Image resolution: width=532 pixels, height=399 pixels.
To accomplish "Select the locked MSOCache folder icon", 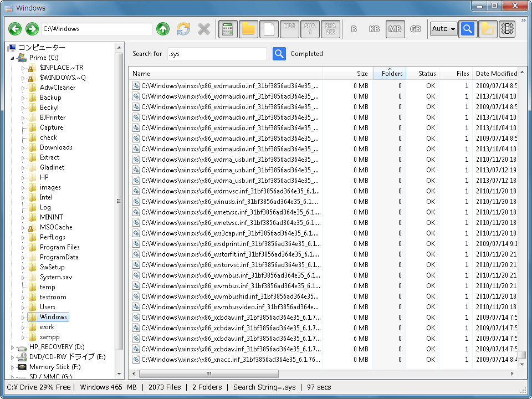I will [x=32, y=227].
